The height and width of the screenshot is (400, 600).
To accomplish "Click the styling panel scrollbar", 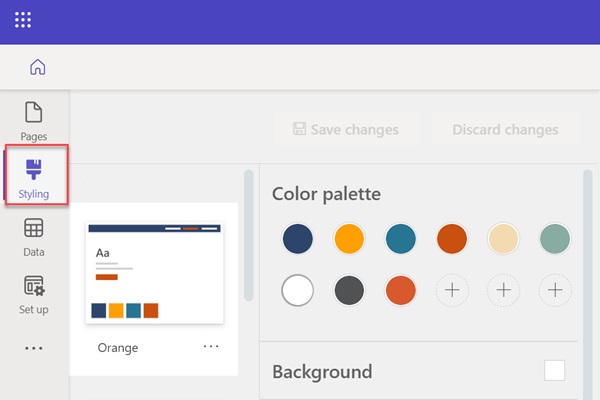I will point(588,285).
